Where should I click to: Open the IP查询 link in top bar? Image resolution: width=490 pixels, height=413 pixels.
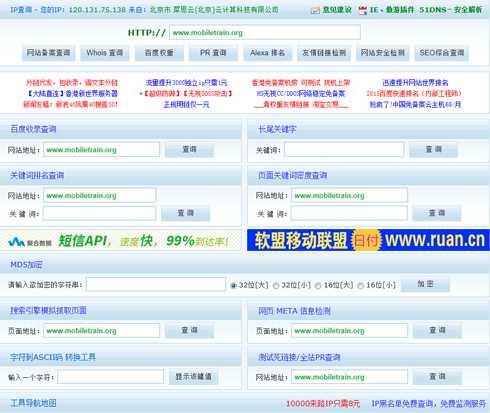pyautogui.click(x=22, y=10)
